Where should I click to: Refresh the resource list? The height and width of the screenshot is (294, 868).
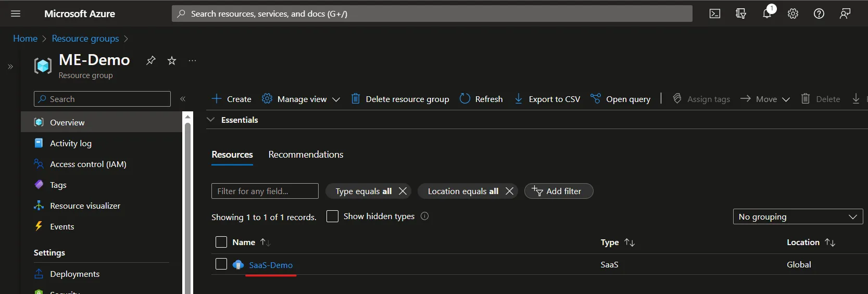482,99
